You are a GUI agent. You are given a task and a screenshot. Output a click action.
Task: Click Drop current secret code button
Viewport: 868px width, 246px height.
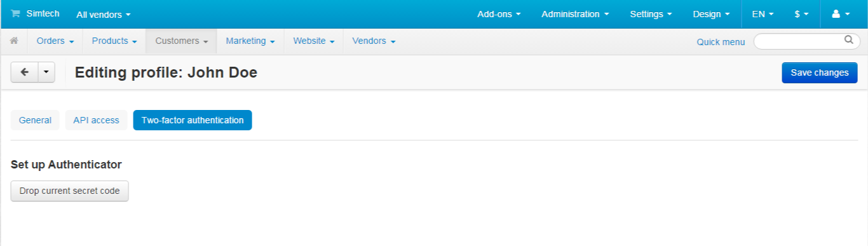pyautogui.click(x=70, y=191)
